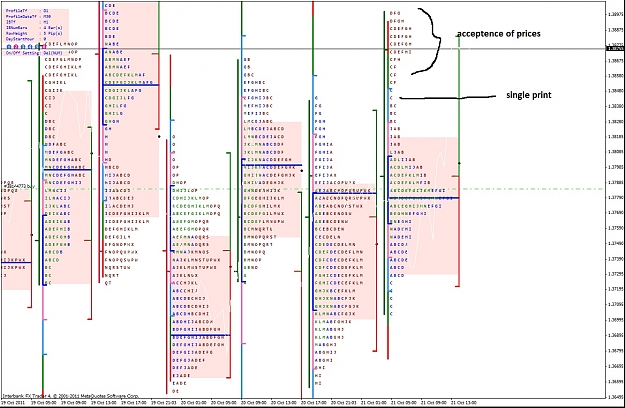This screenshot has height=408, width=625.
Task: Click the 19 Oct 21:03 time label
Action: tap(164, 402)
